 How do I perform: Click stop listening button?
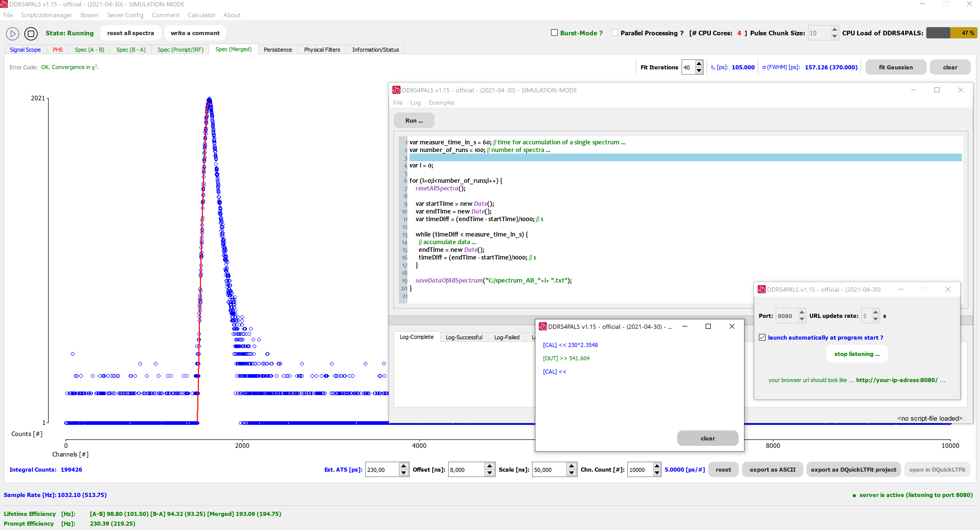[857, 353]
